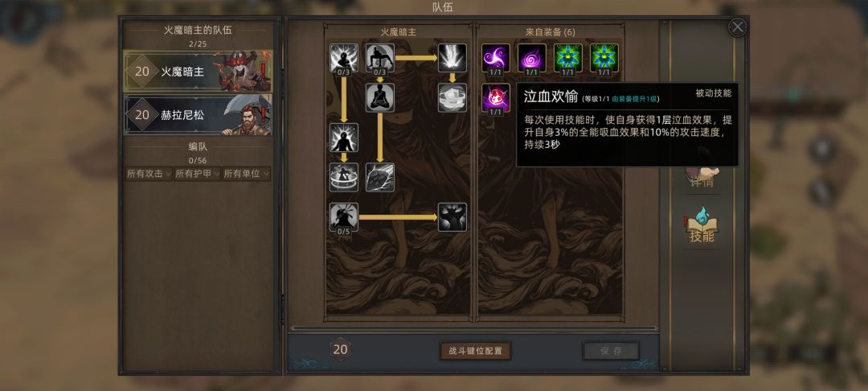Viewport: 868px width, 391px height.
Task: Select the lightning strike skill node
Action: point(452,58)
